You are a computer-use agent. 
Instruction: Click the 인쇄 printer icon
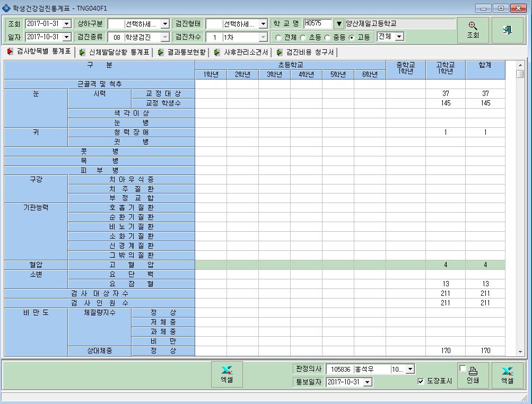point(473,371)
